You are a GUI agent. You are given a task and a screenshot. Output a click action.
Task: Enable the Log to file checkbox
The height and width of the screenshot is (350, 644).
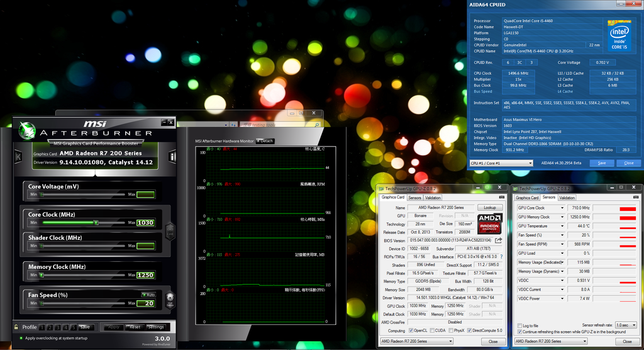pyautogui.click(x=519, y=325)
